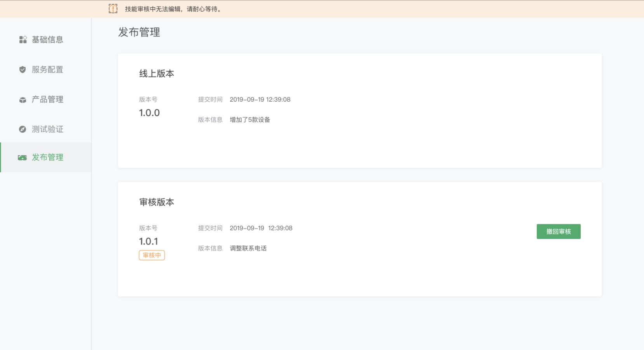
Task: Click the 调整联系电话 version info text
Action: 248,248
